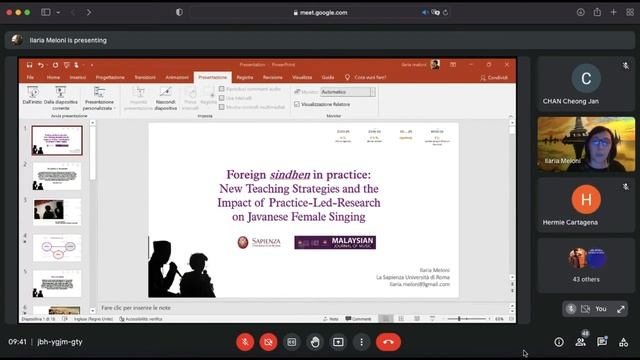The height and width of the screenshot is (360, 640).
Task: Expand your self-view tile
Action: [621, 309]
